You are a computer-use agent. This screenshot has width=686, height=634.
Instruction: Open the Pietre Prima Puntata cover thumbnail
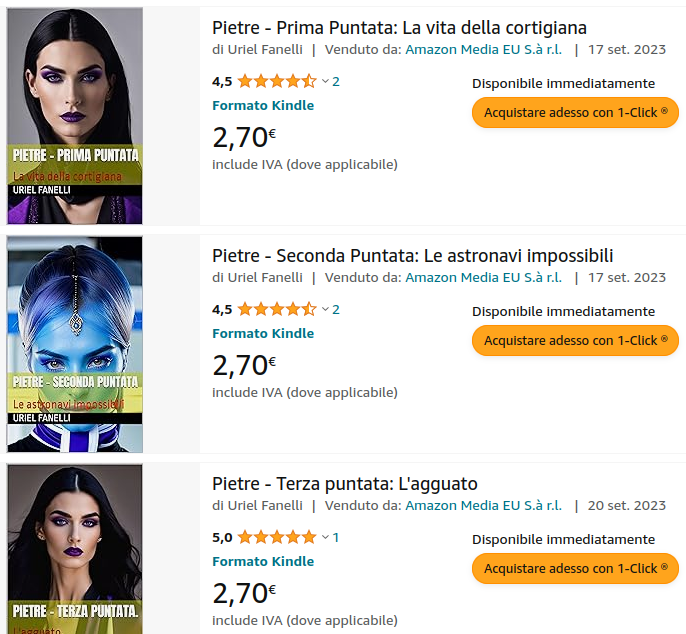(x=75, y=116)
